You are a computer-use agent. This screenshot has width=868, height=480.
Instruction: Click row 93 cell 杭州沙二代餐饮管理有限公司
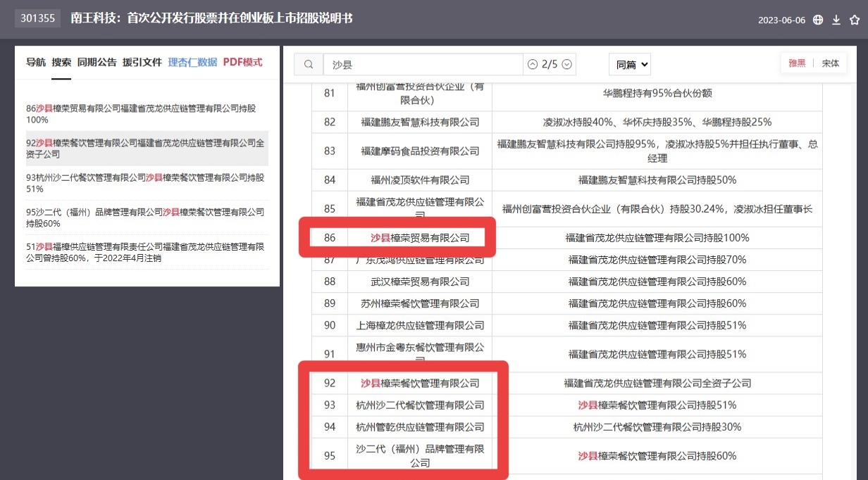click(x=420, y=405)
